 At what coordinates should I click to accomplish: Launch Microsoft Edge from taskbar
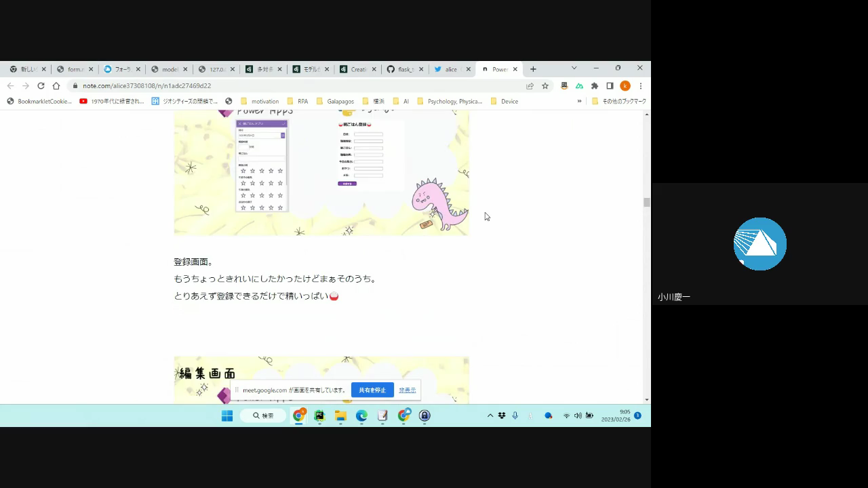(361, 415)
